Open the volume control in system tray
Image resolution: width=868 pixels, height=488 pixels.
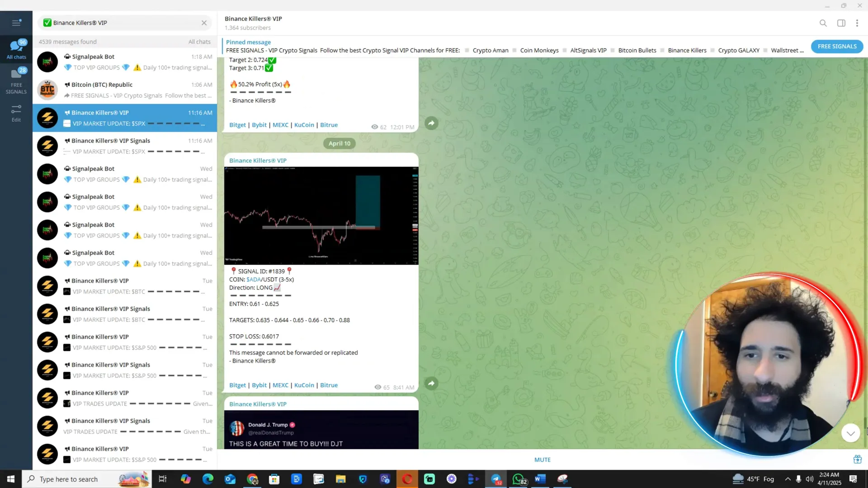coord(809,479)
